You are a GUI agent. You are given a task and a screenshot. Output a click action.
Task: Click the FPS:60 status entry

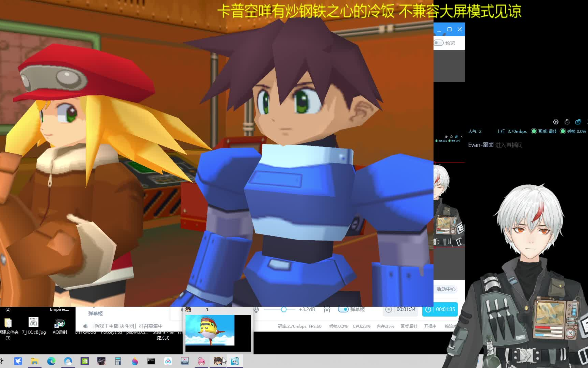click(x=315, y=326)
